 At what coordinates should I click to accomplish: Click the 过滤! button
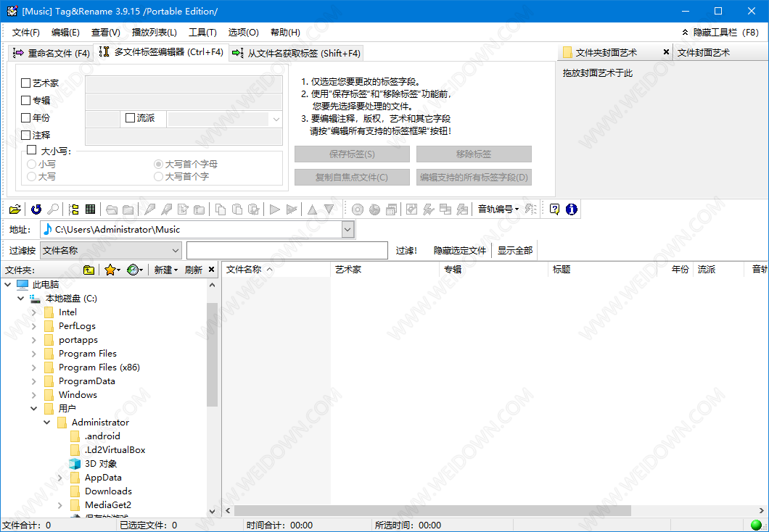click(x=406, y=250)
